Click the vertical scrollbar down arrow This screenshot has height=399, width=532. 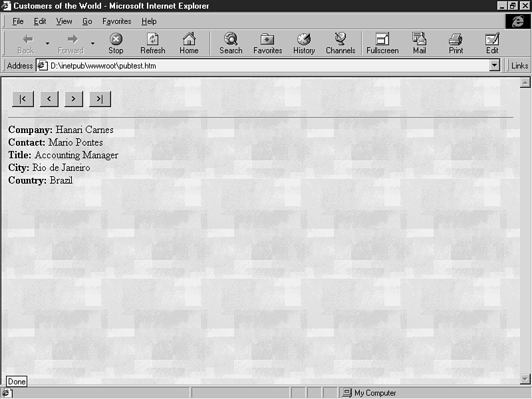coord(525,379)
